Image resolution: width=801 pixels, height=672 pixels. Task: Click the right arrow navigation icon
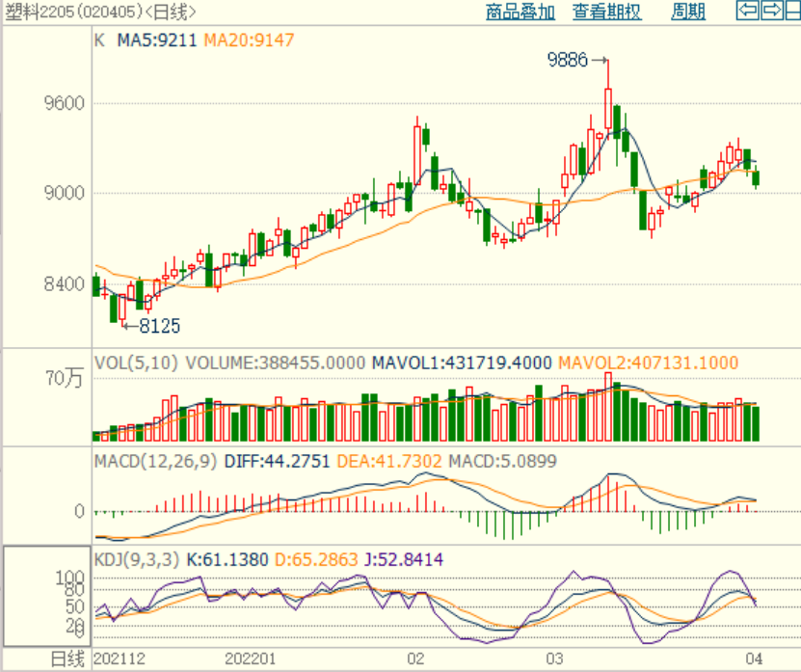coord(770,12)
